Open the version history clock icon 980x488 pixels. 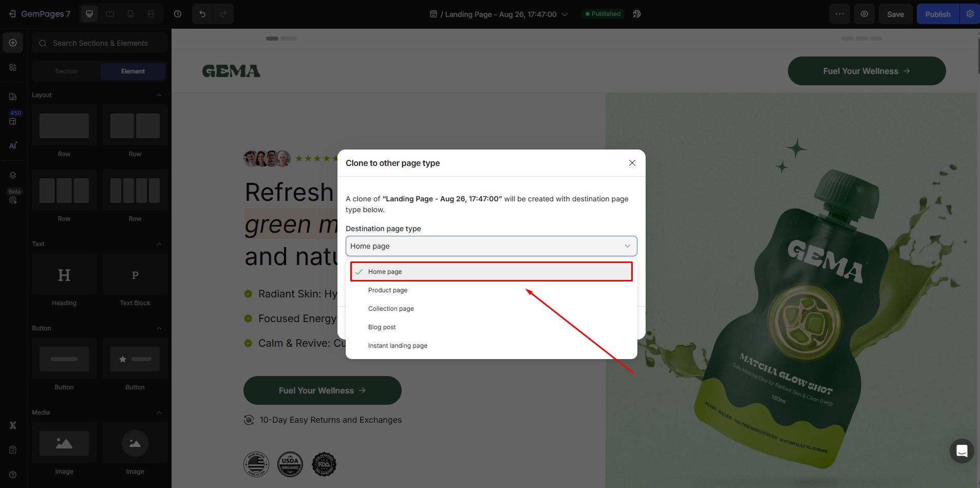[178, 14]
